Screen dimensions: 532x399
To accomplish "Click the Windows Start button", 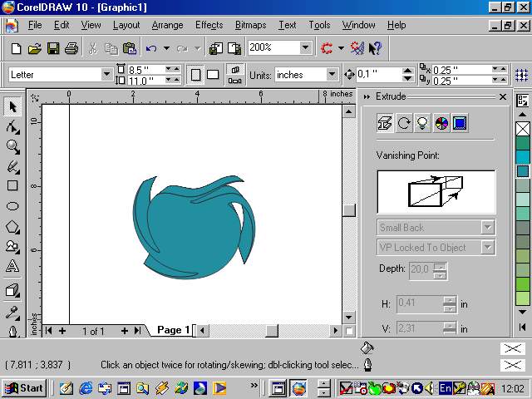I will [x=24, y=387].
